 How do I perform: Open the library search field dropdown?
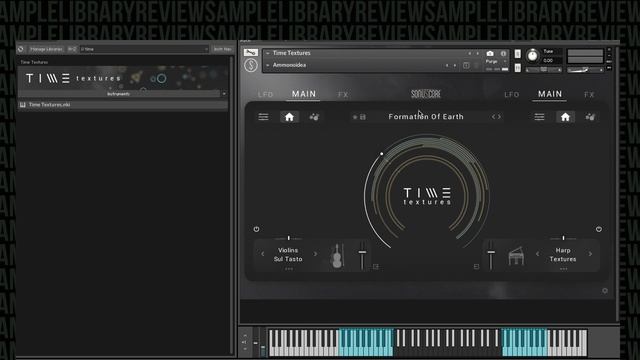(x=206, y=49)
